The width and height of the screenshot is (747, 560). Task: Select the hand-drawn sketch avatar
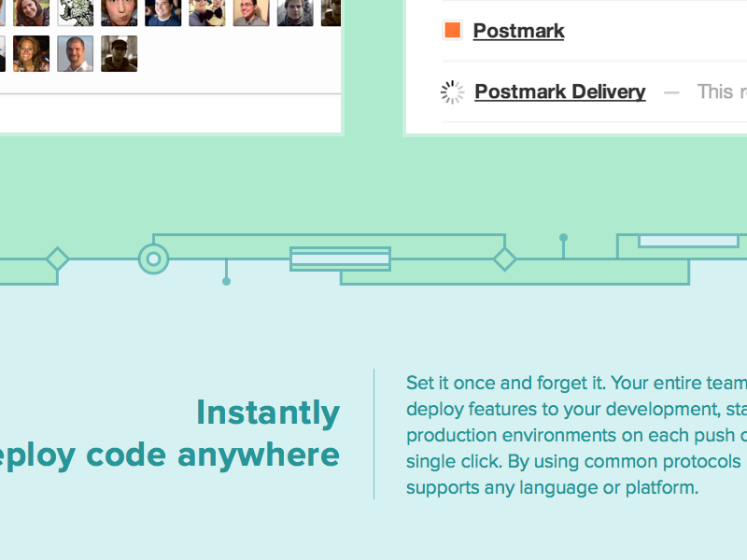[75, 11]
